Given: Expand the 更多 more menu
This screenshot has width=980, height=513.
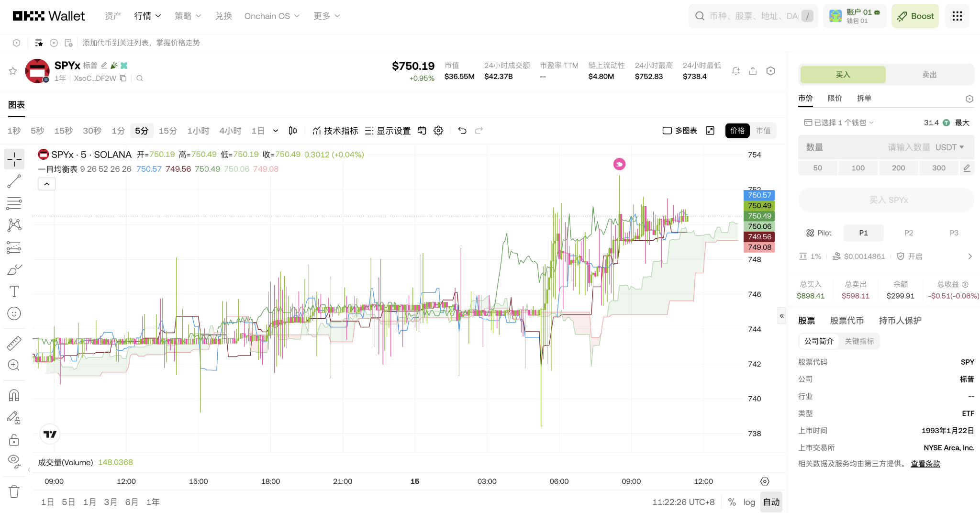Looking at the screenshot, I should 327,16.
